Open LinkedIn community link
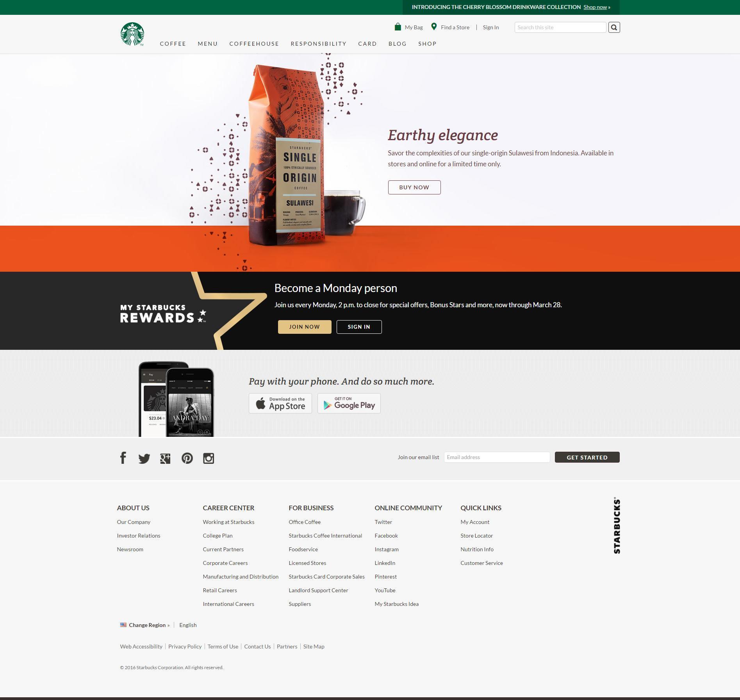Image resolution: width=740 pixels, height=700 pixels. tap(385, 563)
